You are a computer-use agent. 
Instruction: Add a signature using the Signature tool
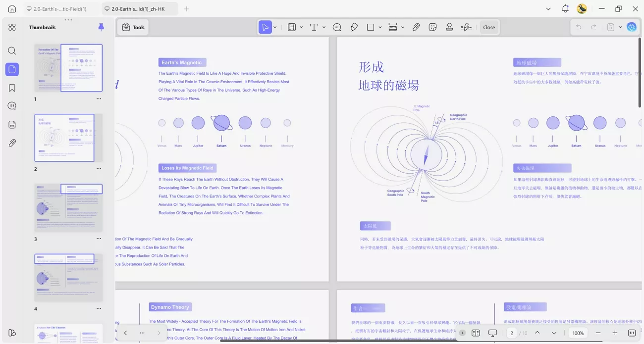coord(466,27)
